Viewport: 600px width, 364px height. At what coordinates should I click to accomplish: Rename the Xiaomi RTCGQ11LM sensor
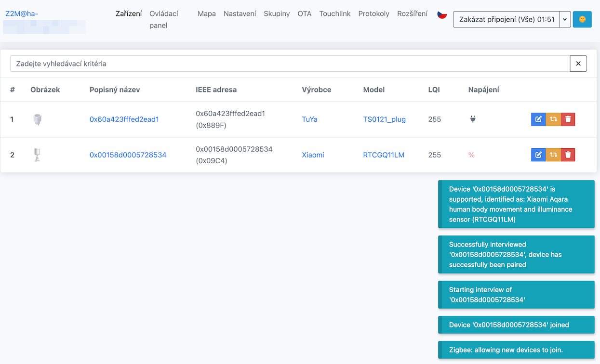[x=538, y=155]
